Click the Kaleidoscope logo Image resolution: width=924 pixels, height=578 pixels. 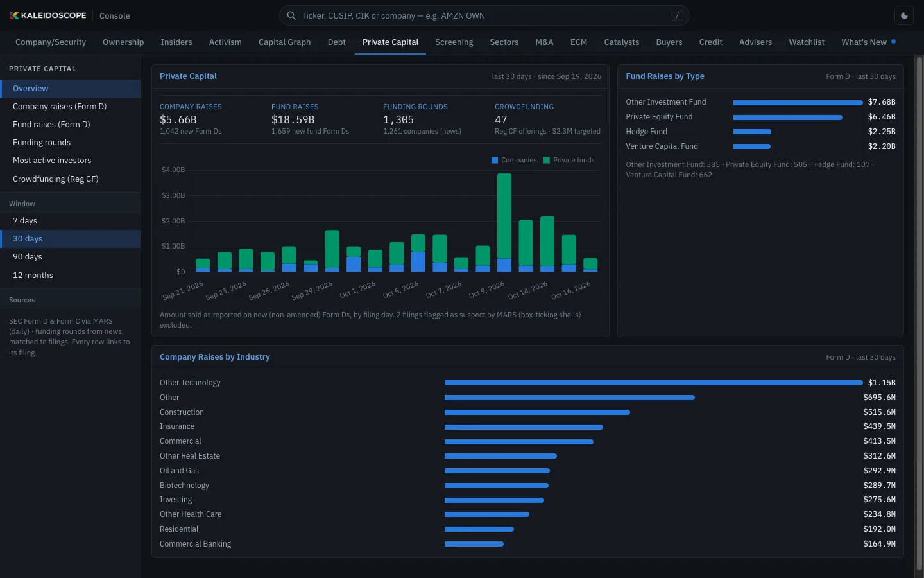tap(48, 15)
